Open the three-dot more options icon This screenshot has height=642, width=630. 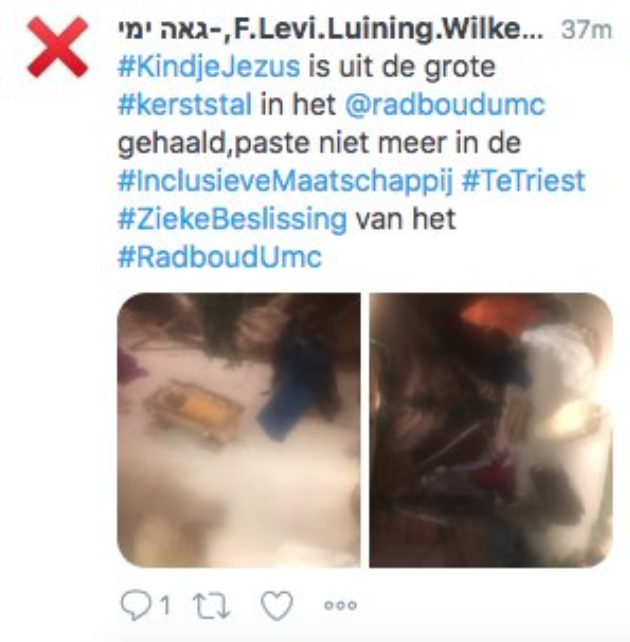pyautogui.click(x=341, y=605)
